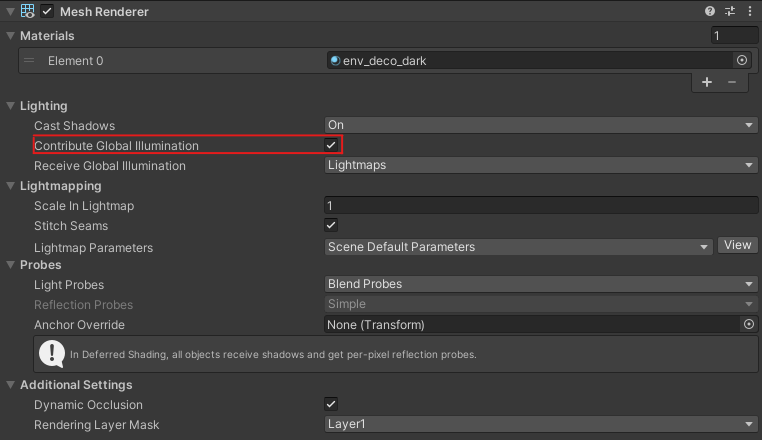The height and width of the screenshot is (440, 762).
Task: Click the env_deco_dark material sphere icon
Action: coord(335,60)
